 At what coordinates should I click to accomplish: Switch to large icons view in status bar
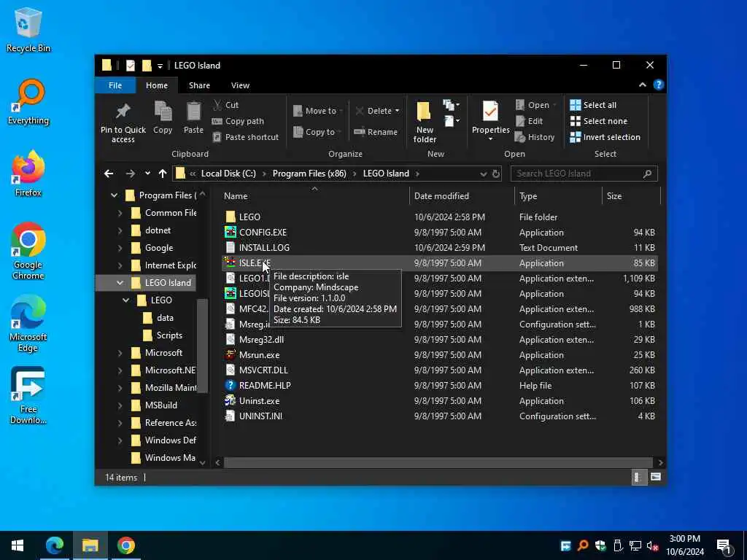click(656, 477)
